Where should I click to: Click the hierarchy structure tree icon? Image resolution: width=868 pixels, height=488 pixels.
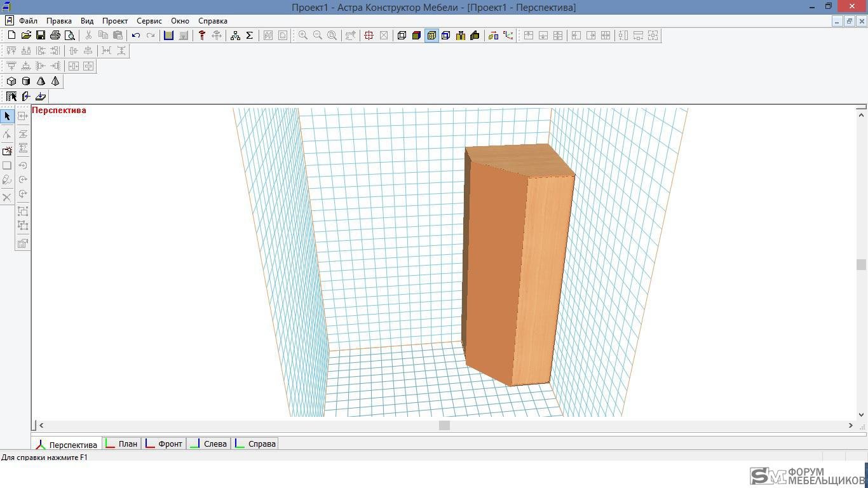pyautogui.click(x=235, y=36)
